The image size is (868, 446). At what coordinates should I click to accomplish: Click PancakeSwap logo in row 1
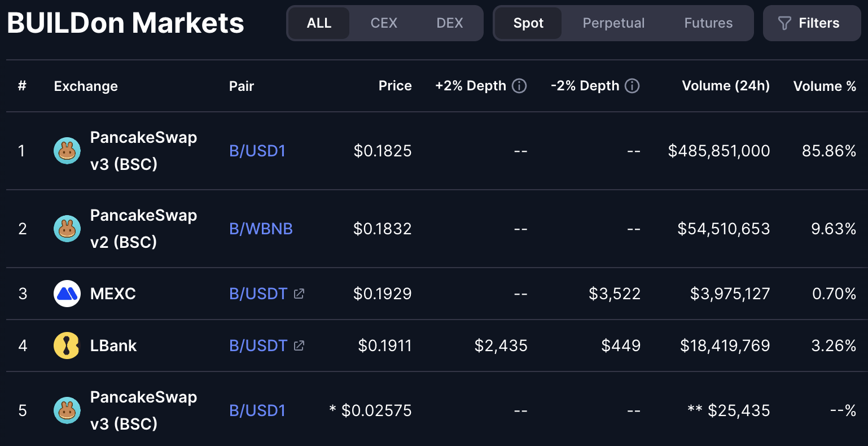(x=67, y=151)
